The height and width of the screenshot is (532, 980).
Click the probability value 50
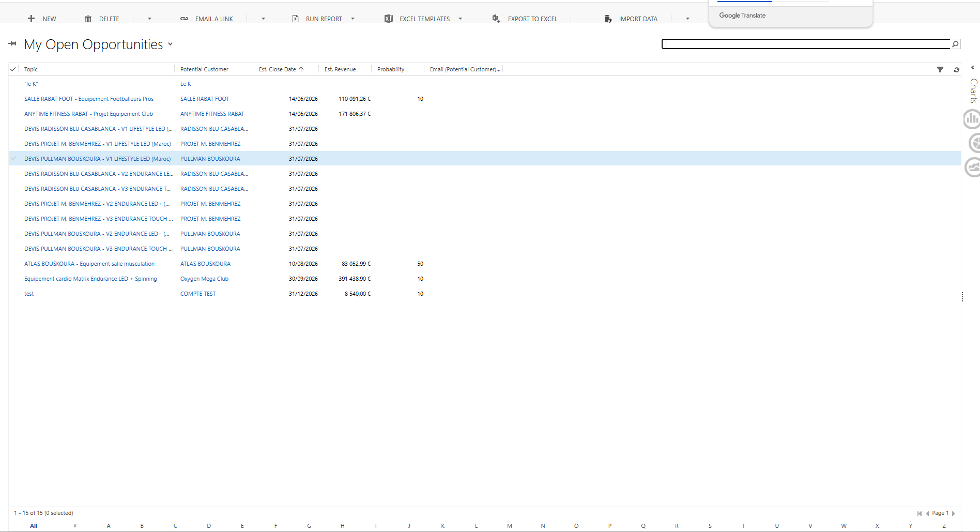point(420,264)
